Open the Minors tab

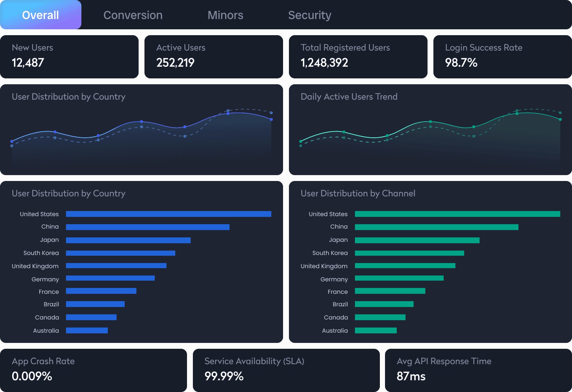225,15
